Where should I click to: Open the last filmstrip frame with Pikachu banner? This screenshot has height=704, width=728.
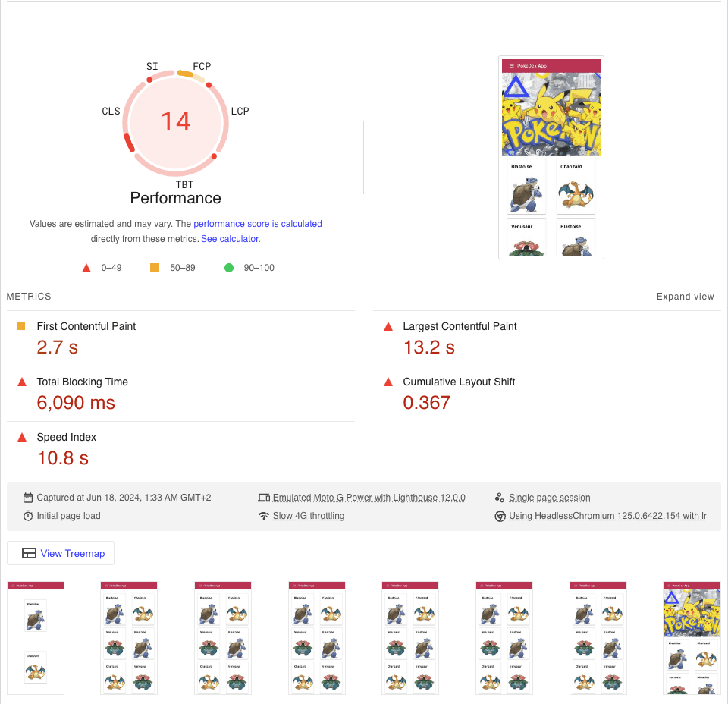coord(692,638)
